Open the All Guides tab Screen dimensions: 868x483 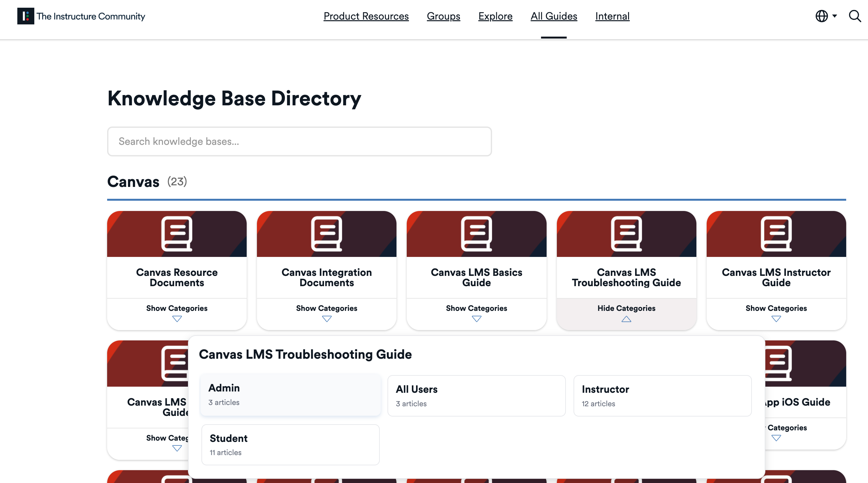pos(553,16)
